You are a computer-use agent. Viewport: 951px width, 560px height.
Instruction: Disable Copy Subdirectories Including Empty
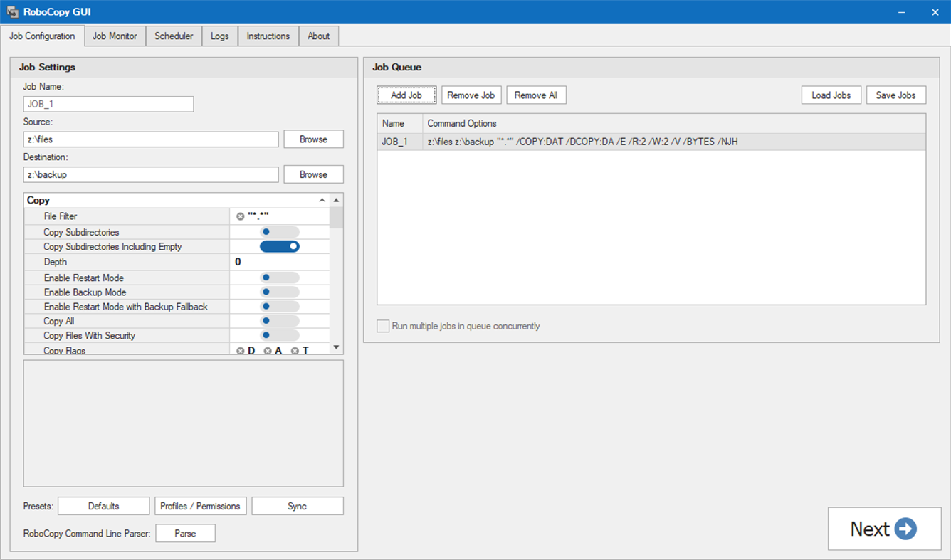280,246
